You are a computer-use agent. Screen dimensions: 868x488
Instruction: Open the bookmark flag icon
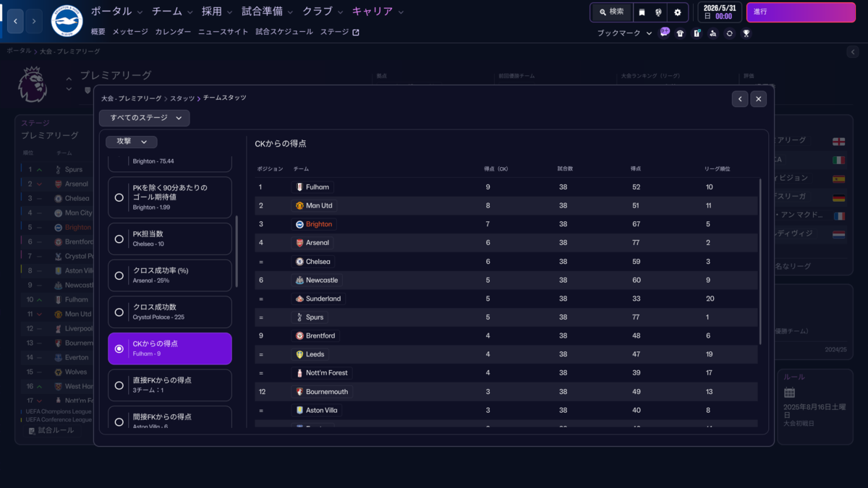coord(641,12)
